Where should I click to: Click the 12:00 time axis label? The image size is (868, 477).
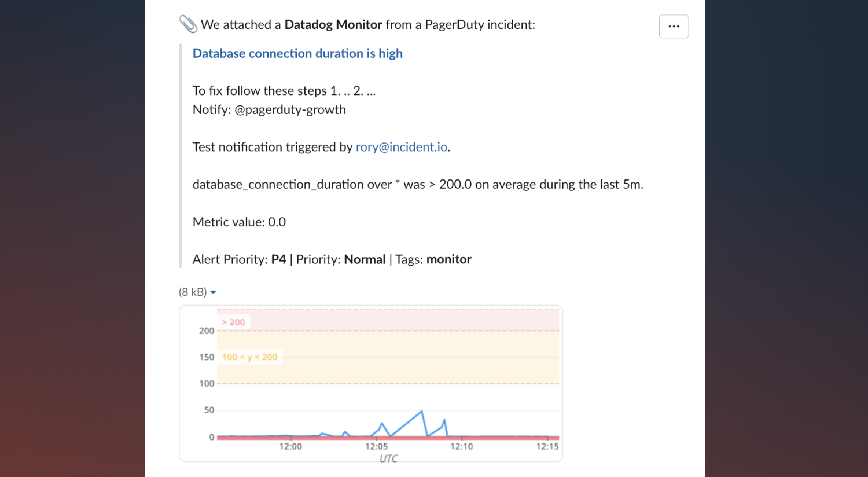coord(290,446)
